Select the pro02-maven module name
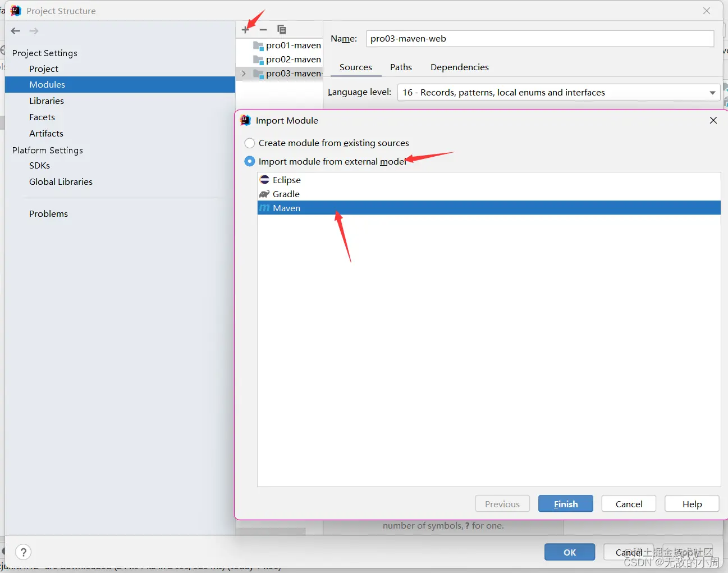 [294, 60]
